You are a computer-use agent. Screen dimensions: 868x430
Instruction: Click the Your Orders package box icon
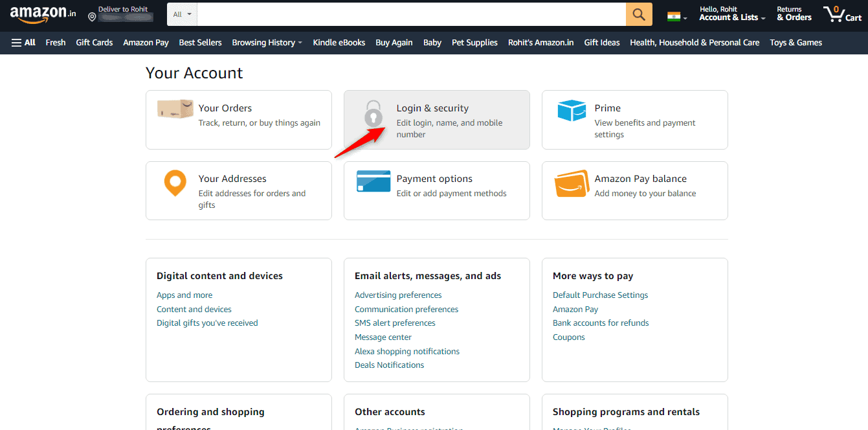point(174,110)
